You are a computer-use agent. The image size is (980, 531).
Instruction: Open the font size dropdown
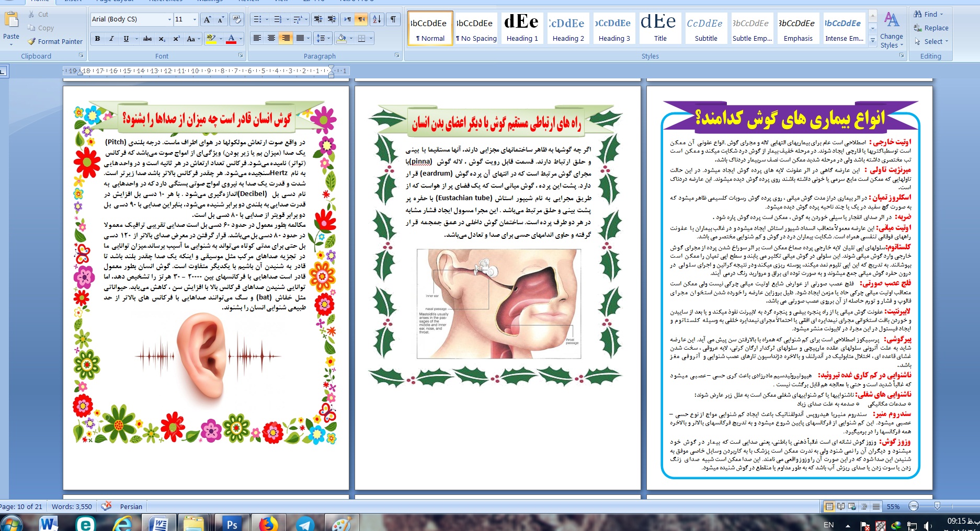195,19
